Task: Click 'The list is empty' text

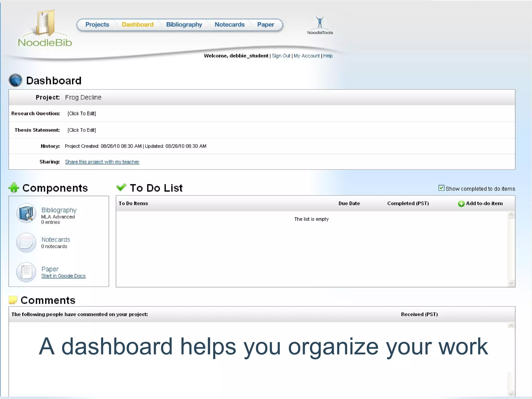Action: coord(311,219)
